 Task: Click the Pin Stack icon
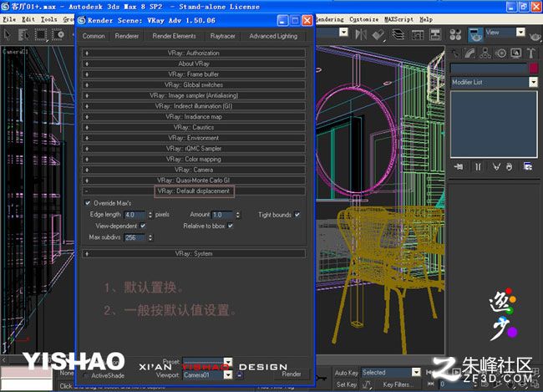(x=458, y=167)
